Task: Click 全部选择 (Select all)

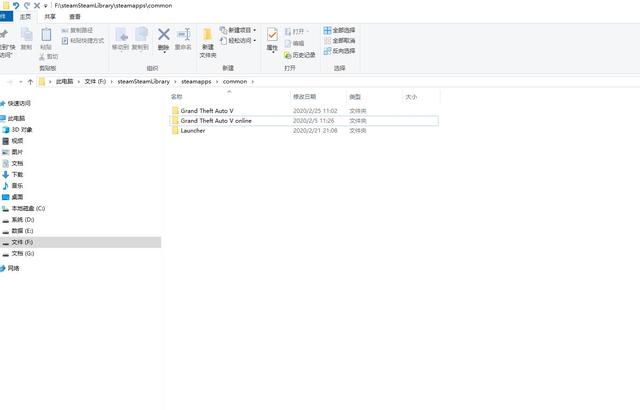Action: pyautogui.click(x=339, y=30)
